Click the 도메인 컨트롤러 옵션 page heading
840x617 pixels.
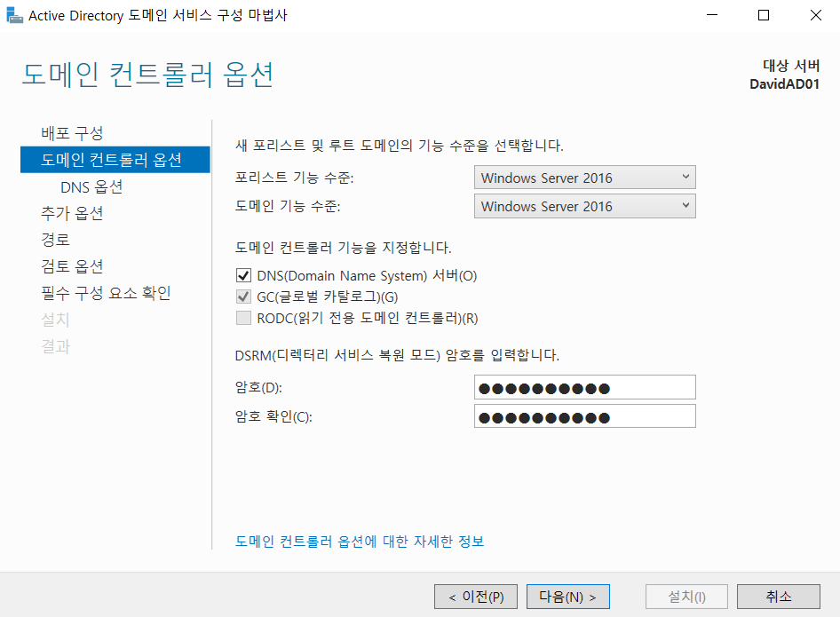point(148,74)
